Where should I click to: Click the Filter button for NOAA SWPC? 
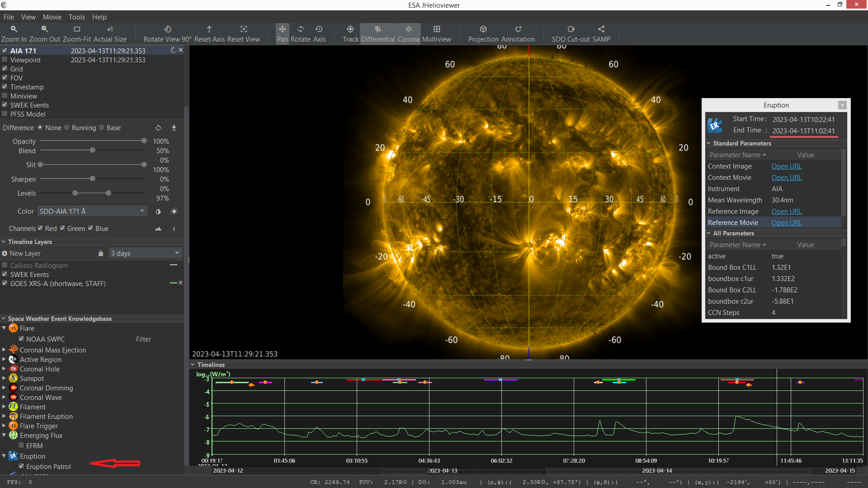click(143, 339)
